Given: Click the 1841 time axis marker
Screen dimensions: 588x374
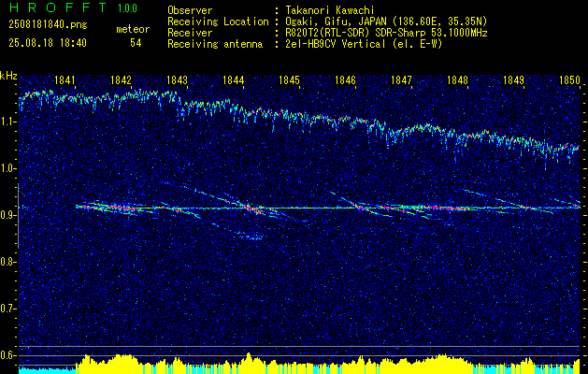Looking at the screenshot, I should pyautogui.click(x=65, y=79).
